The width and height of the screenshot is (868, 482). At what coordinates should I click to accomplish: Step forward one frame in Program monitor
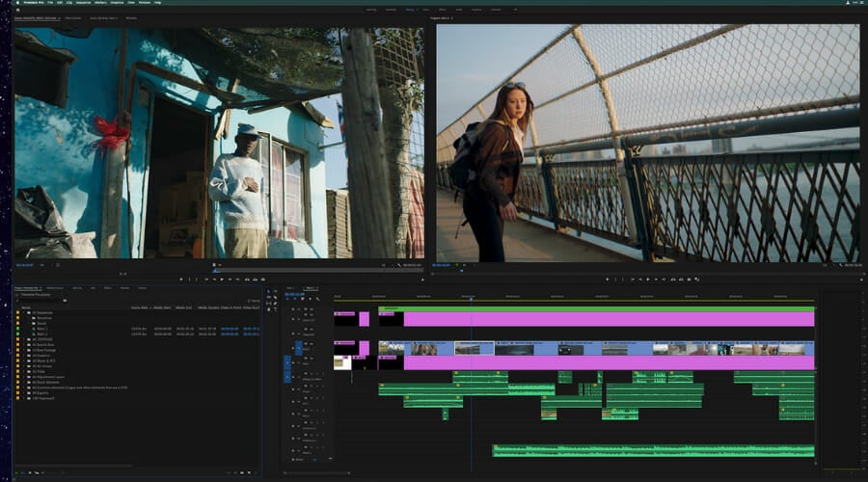[656, 280]
